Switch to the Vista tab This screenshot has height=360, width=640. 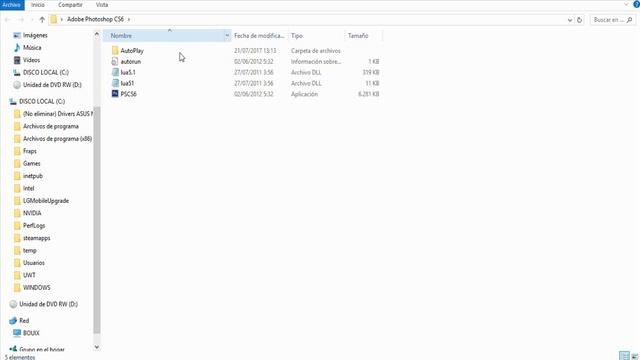102,5
